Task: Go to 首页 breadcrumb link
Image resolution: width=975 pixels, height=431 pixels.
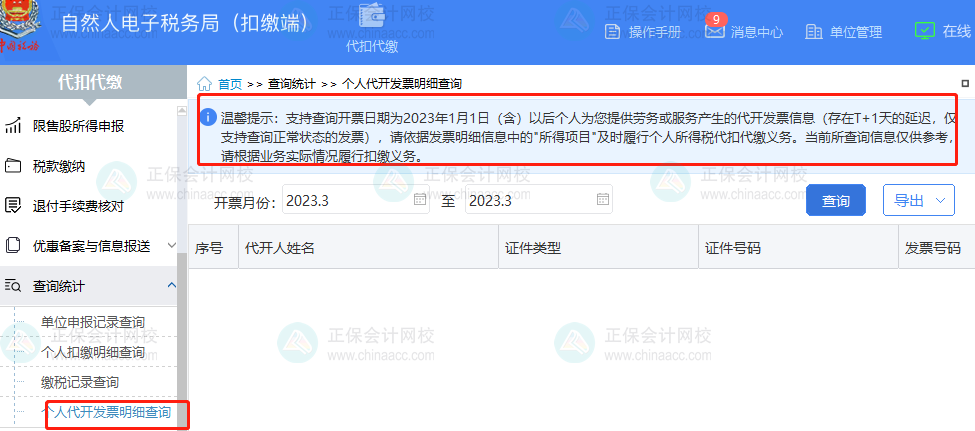Action: (230, 83)
